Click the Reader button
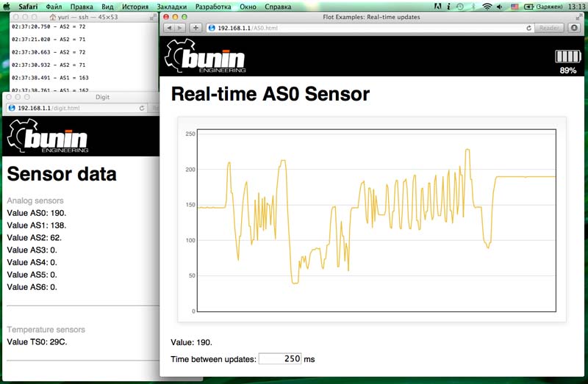Screen dimensions: 588x384 tap(549, 28)
